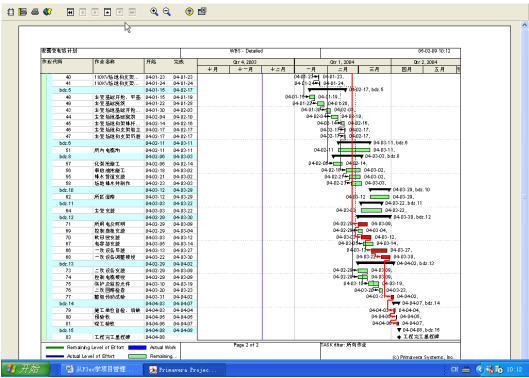Screen dimensions: 529x378
Task: Click the green Remaining legend swatch
Action: 137,356
